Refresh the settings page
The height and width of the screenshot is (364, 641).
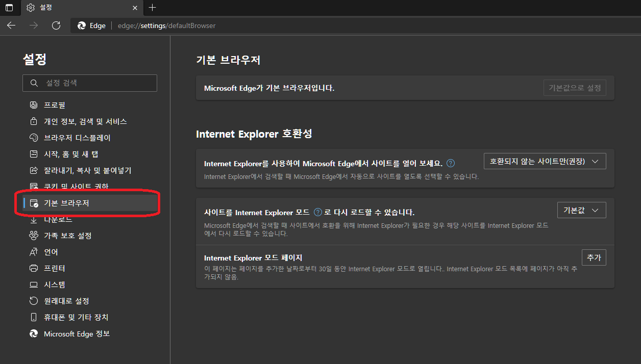click(56, 25)
